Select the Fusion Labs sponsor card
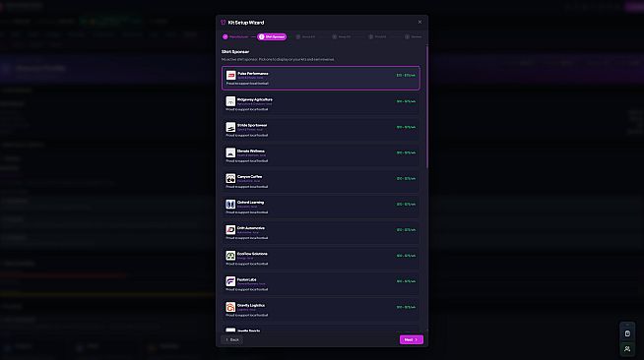The height and width of the screenshot is (360, 644). point(321,283)
